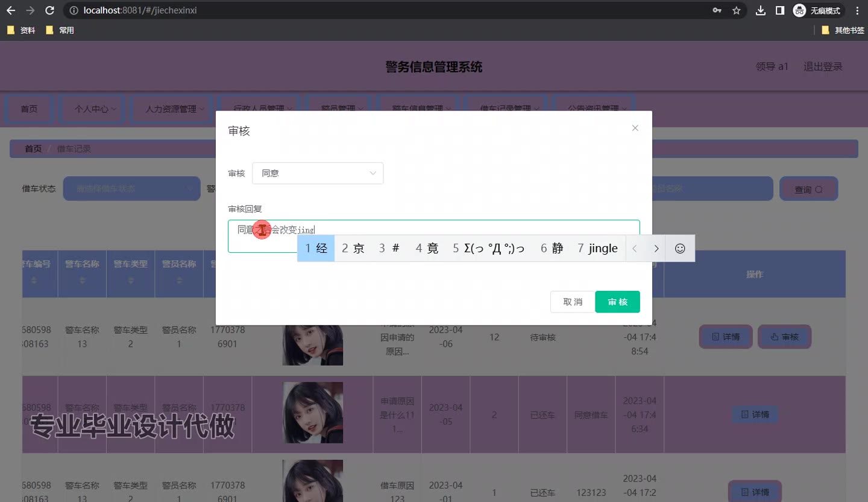Choose IME candidate 7 jingle
868x502 pixels.
(597, 248)
